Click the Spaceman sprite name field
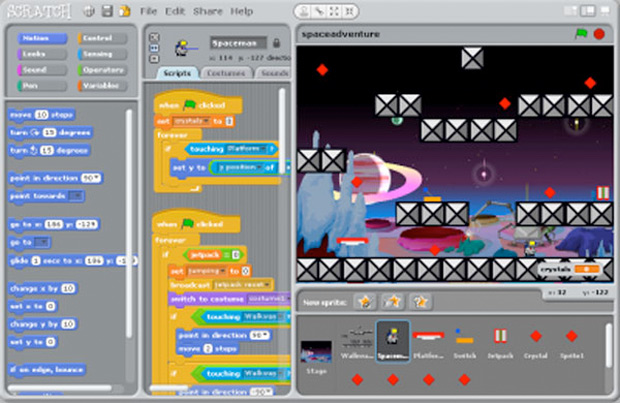The width and height of the screenshot is (620, 403). point(238,43)
